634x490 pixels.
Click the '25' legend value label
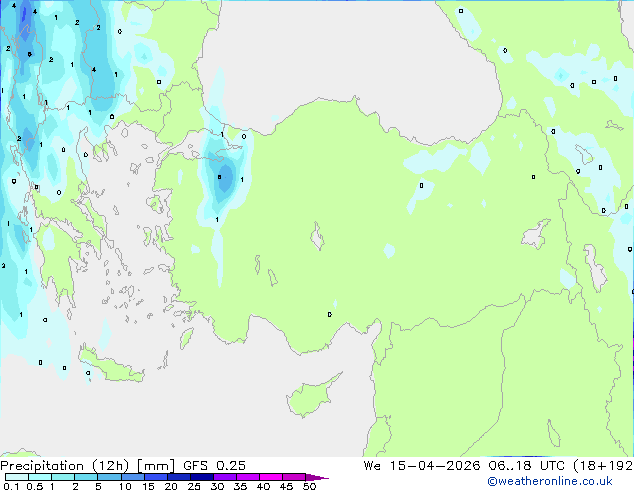tap(194, 486)
